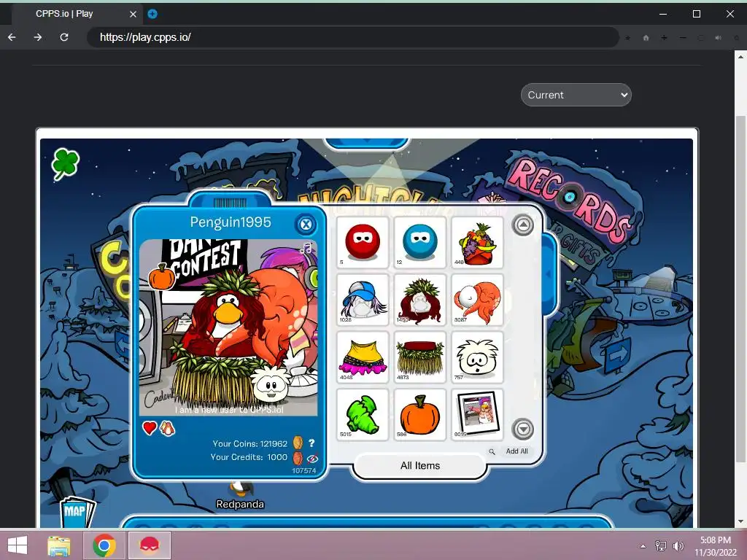Screen dimensions: 747x560
Task: Click the address bar URL field
Action: 352,37
